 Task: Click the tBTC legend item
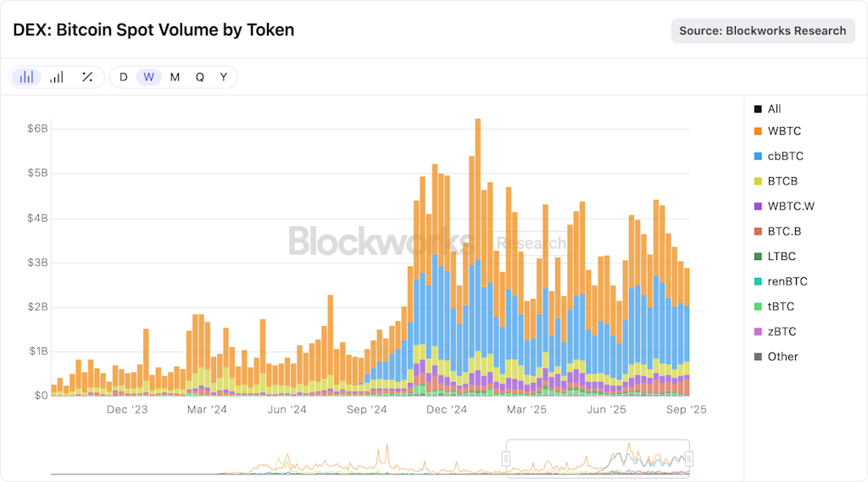click(x=774, y=307)
